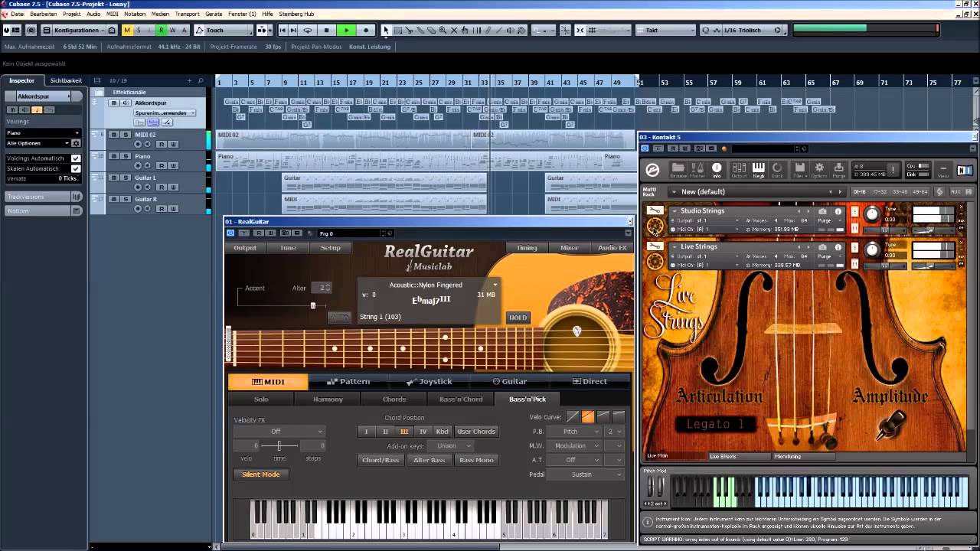Click the RealGuitar Mixer button
Viewport: 980px width, 551px height.
pos(570,248)
